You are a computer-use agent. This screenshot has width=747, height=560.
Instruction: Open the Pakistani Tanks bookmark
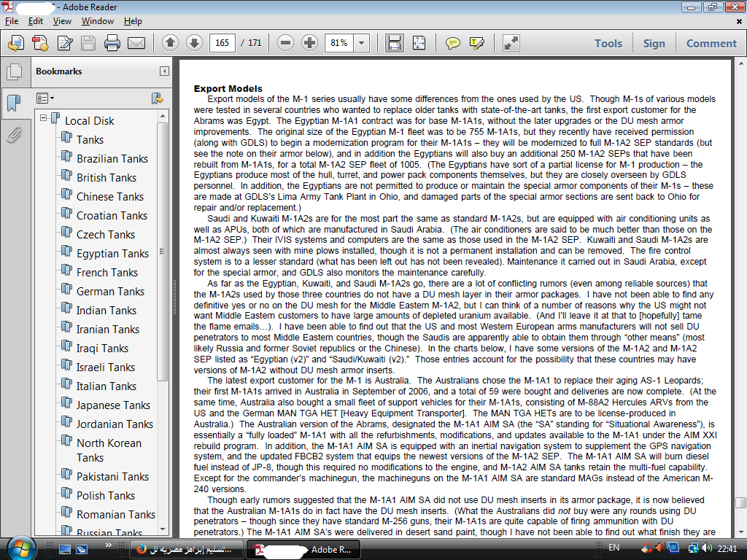112,477
